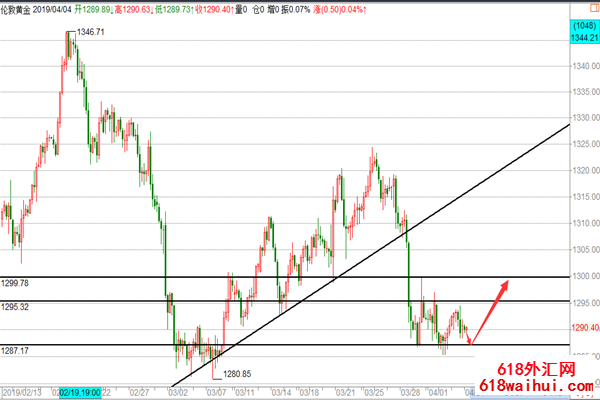Click the 1344.21 price axis label
Image resolution: width=600 pixels, height=400 pixels.
pos(584,37)
